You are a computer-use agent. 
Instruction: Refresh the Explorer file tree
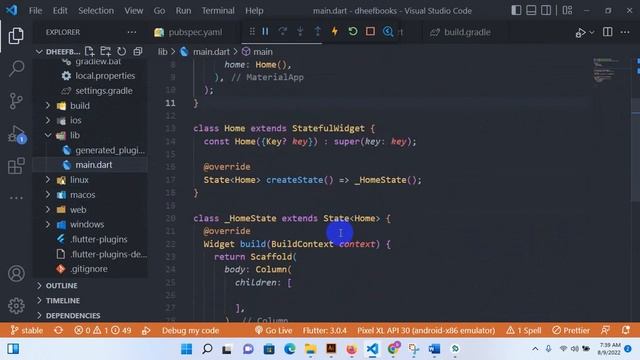tap(122, 51)
